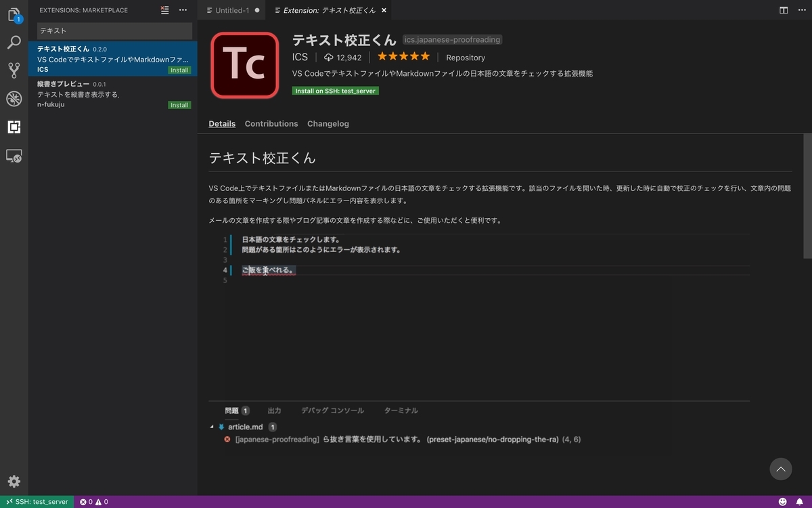Close the Extension テキスト校正くん tab

coord(384,11)
